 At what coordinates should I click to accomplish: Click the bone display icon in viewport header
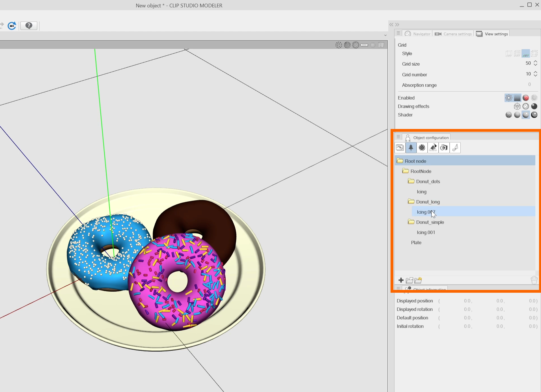point(364,45)
